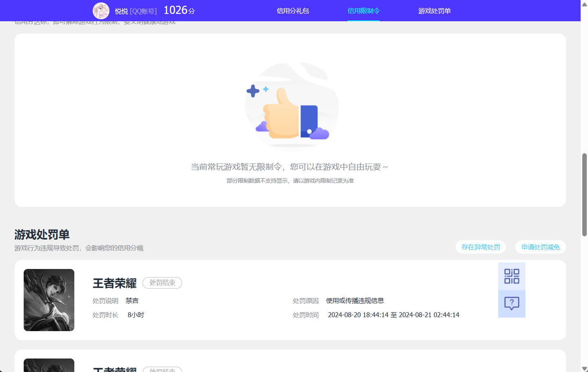This screenshot has width=588, height=372.
Task: Click the thumbs-up illustration graphic
Action: coord(292,105)
